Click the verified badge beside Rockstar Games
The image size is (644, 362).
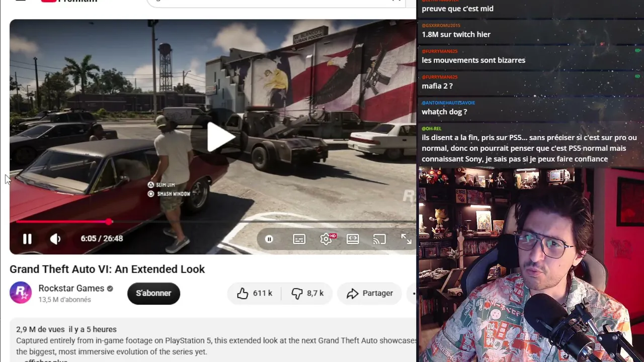click(110, 289)
